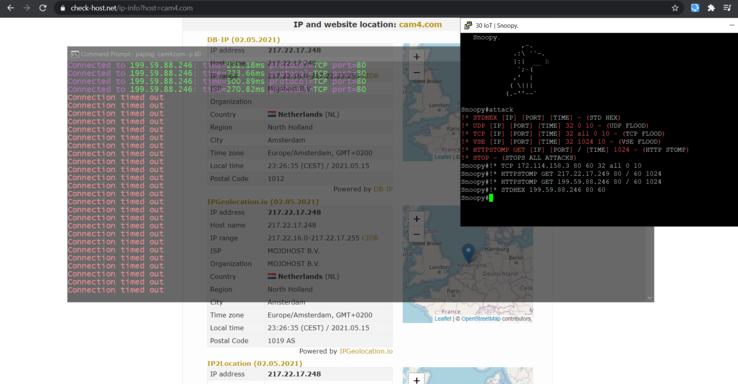Select Postal Code '1019 AS'

(281, 341)
